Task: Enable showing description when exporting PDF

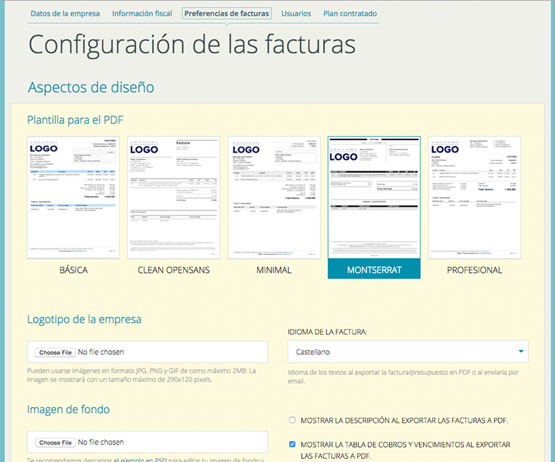Action: pos(292,420)
